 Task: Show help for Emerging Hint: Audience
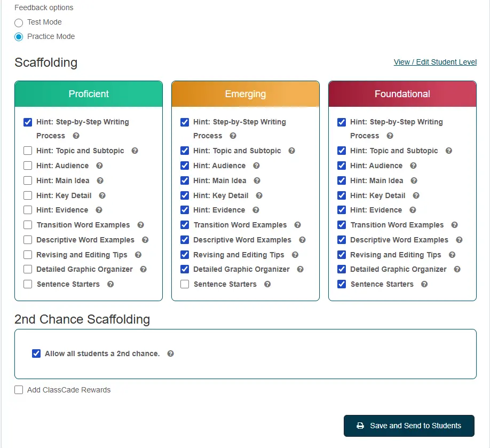[x=256, y=166]
